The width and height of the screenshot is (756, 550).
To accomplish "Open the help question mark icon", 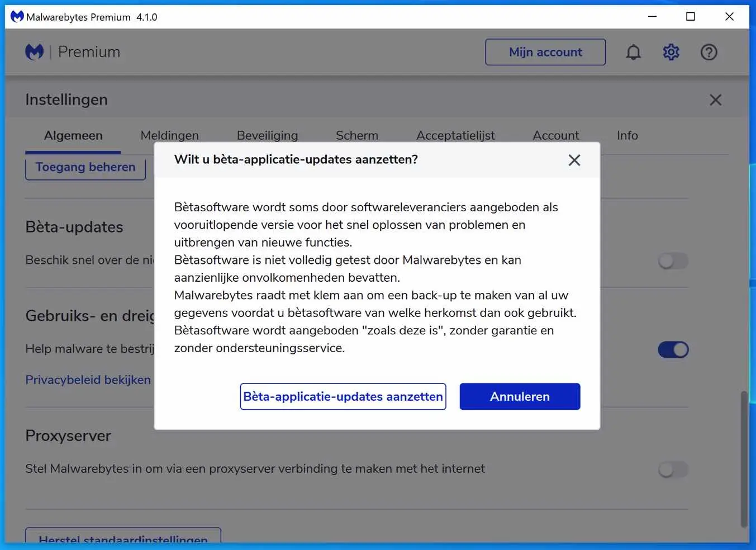I will pos(709,52).
